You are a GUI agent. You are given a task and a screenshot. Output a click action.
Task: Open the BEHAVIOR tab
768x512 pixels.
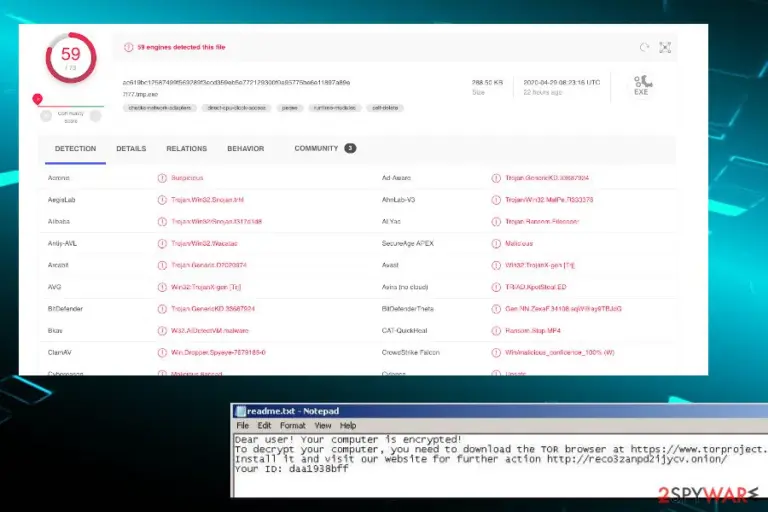[x=245, y=148]
